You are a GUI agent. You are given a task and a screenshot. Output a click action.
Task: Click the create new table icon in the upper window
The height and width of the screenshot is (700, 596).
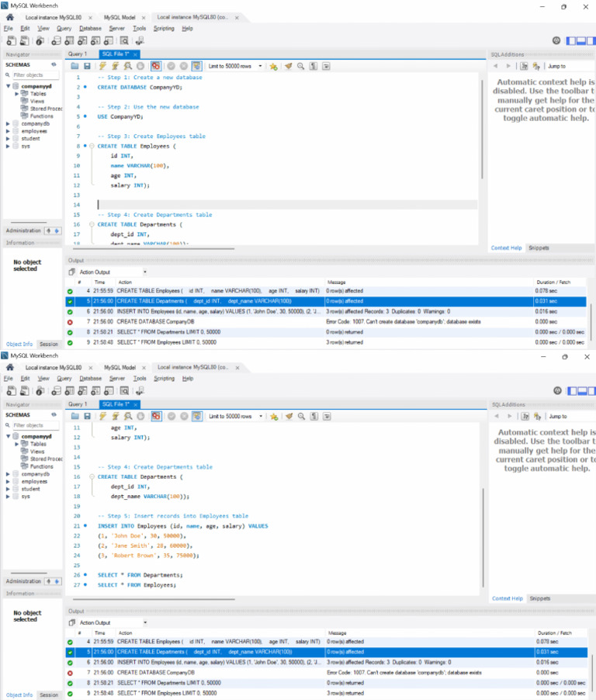(69, 40)
